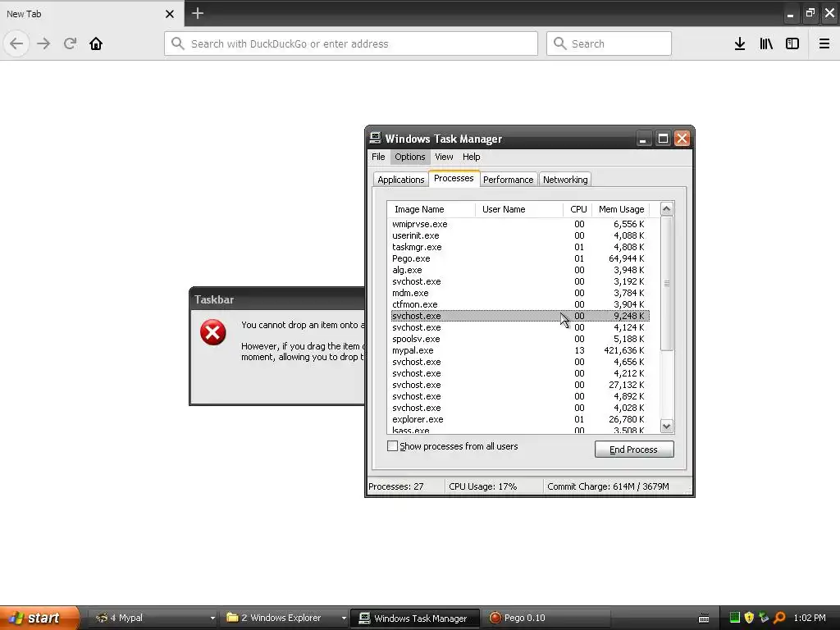Sort by User Name column header
840x630 pixels.
tap(519, 209)
